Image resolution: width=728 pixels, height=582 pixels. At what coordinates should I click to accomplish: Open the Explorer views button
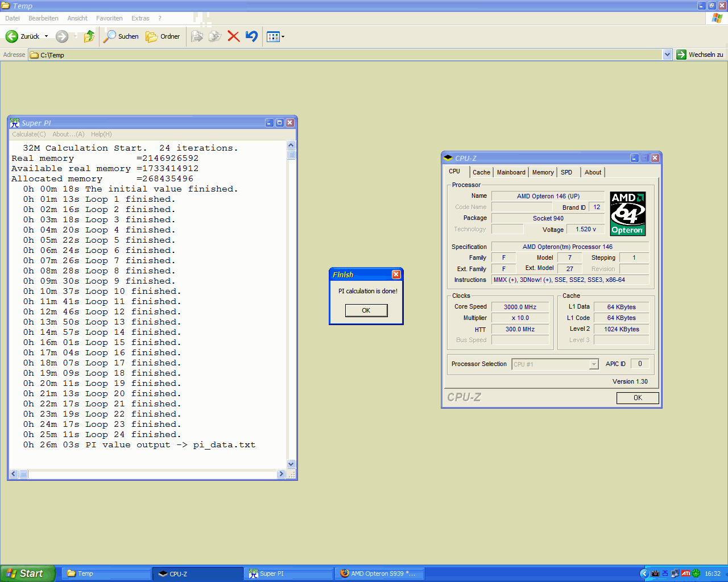(273, 36)
